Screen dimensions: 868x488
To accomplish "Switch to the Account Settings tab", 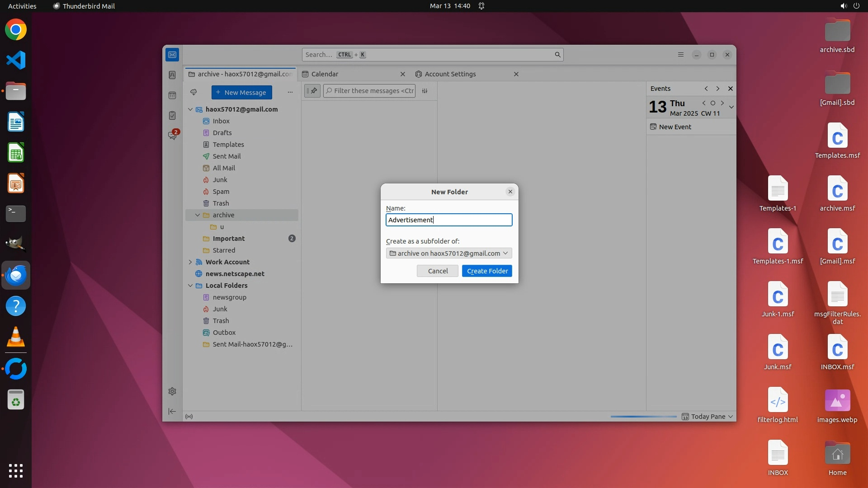I will coord(450,74).
